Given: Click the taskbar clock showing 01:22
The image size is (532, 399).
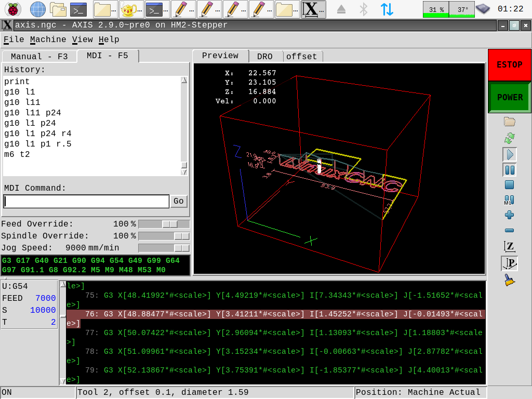Looking at the screenshot, I should click(510, 9).
